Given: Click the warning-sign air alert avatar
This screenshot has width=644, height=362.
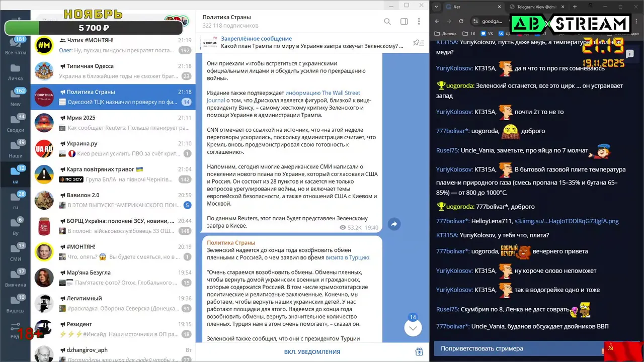Looking at the screenshot, I should tap(44, 174).
